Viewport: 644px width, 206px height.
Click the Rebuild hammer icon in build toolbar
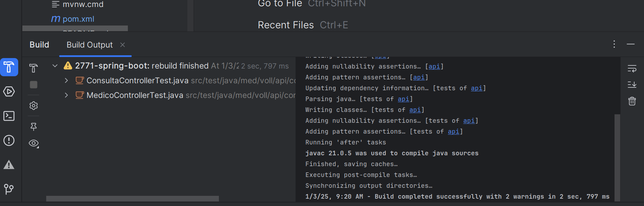click(34, 68)
